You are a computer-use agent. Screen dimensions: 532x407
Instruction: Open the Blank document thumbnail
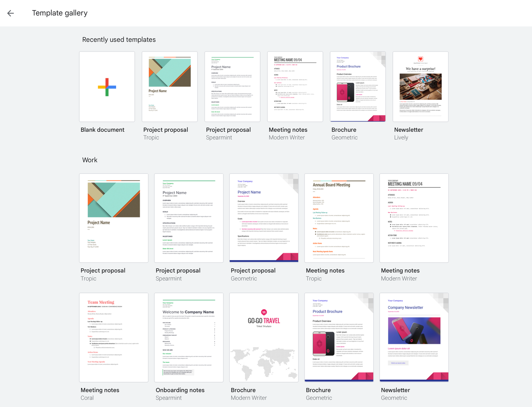click(x=107, y=87)
